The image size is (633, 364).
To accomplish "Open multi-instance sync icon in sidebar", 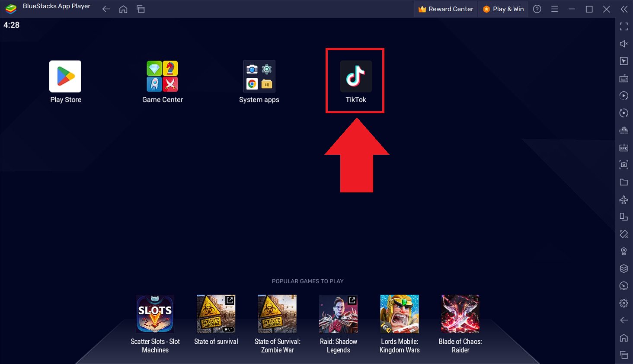I will (x=623, y=131).
